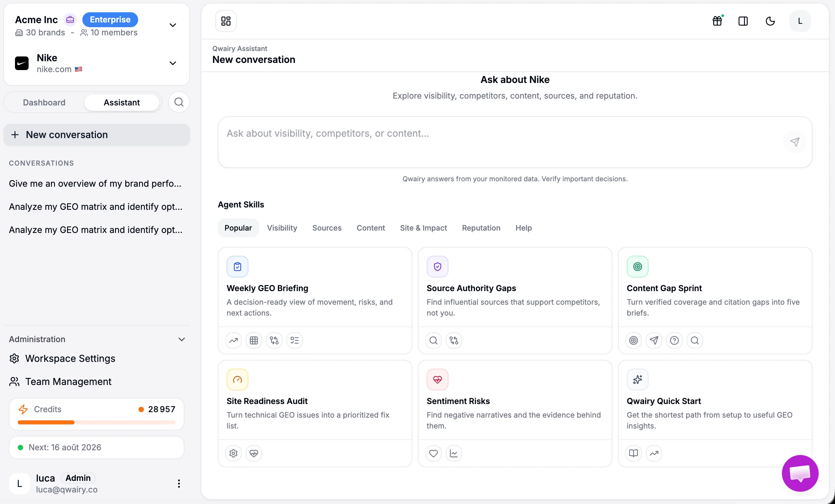This screenshot has height=504, width=835.
Task: Switch to the Dashboard view toggle
Action: pos(44,102)
